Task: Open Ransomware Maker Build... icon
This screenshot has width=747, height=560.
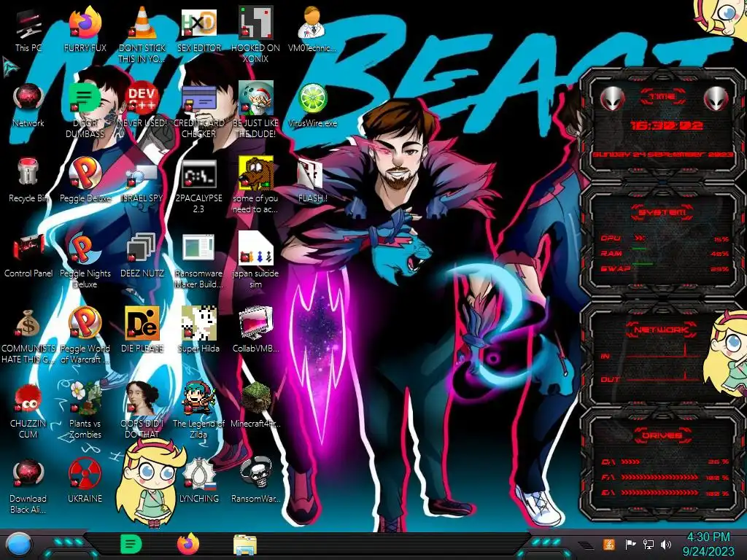Action: 198,260
